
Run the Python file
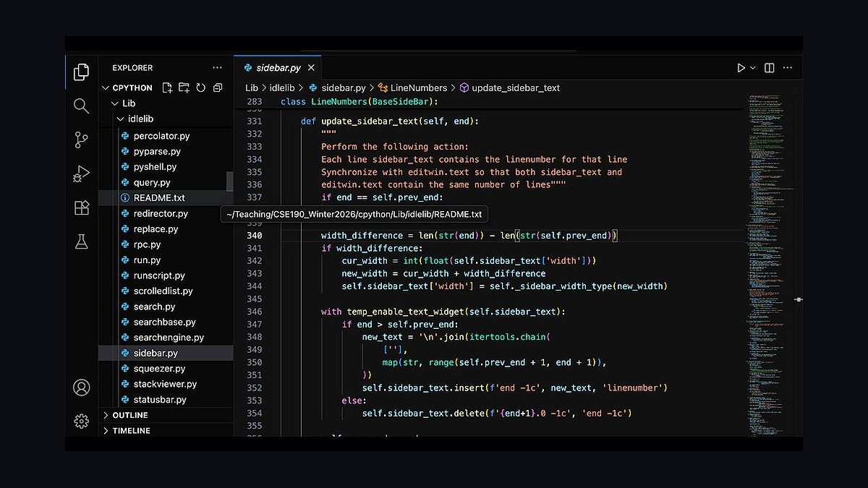click(741, 68)
